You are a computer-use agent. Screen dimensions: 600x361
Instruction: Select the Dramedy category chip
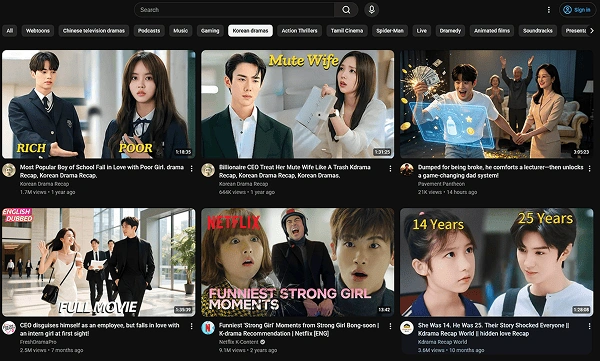pos(450,31)
